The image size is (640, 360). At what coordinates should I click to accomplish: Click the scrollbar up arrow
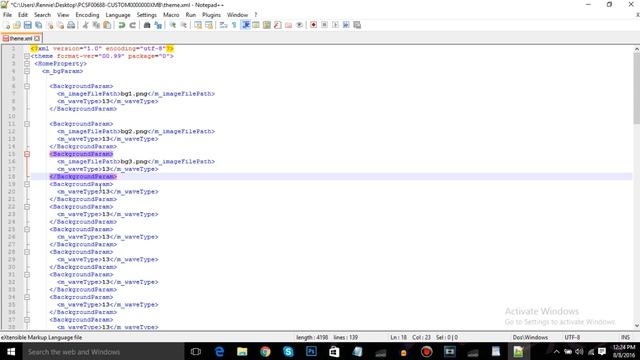(636, 49)
